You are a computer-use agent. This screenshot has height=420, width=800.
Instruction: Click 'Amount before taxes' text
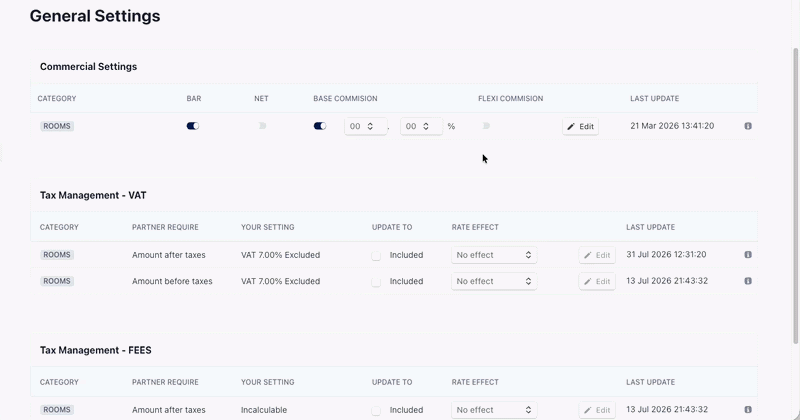[172, 281]
